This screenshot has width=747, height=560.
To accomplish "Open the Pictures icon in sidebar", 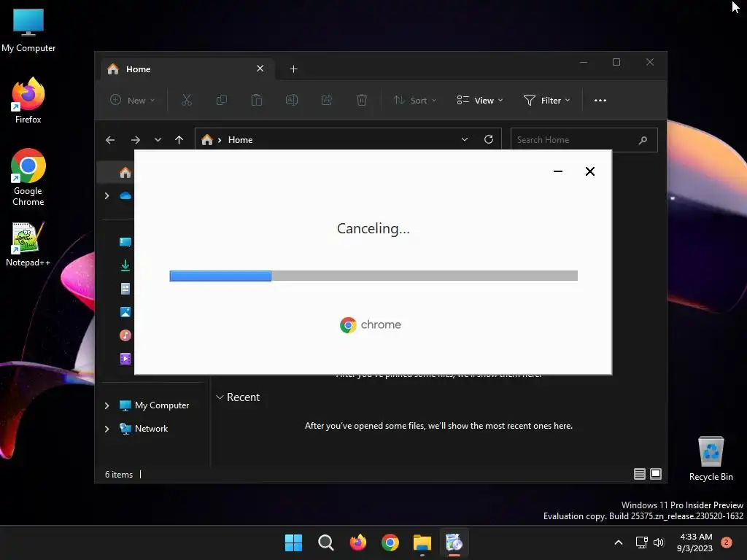I will click(x=125, y=312).
